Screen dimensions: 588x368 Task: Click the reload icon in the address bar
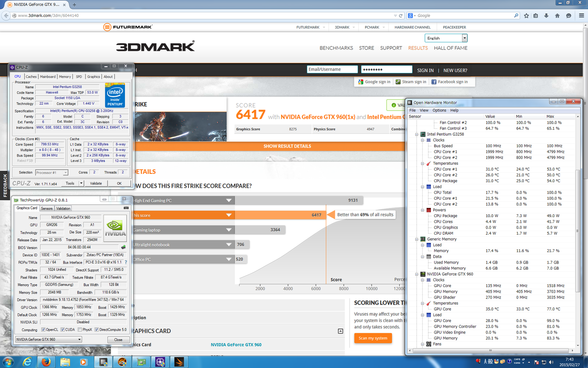(x=401, y=15)
